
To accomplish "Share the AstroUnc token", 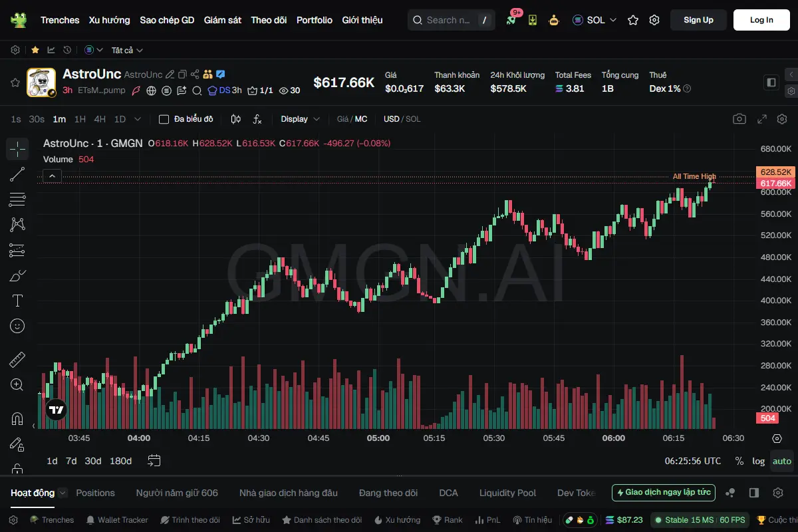I will point(195,74).
